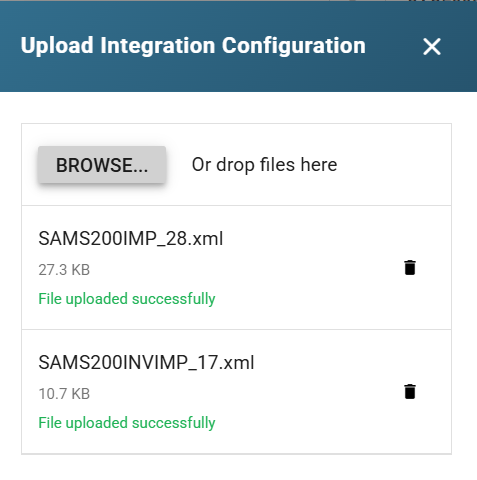Click the white area below the file list
The height and width of the screenshot is (480, 477).
click(x=238, y=467)
